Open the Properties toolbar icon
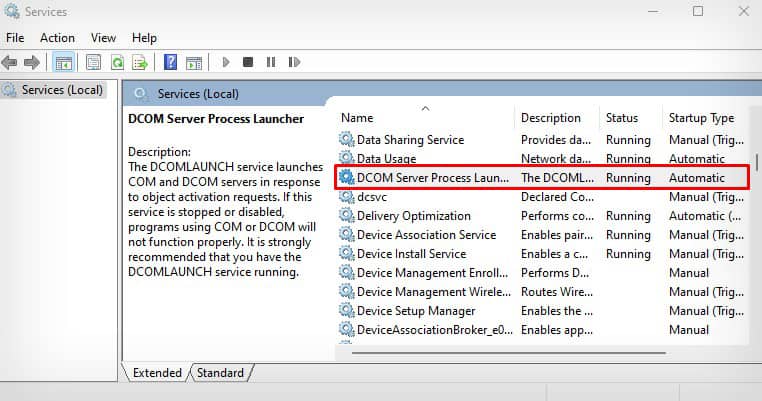The width and height of the screenshot is (762, 401). tap(93, 62)
